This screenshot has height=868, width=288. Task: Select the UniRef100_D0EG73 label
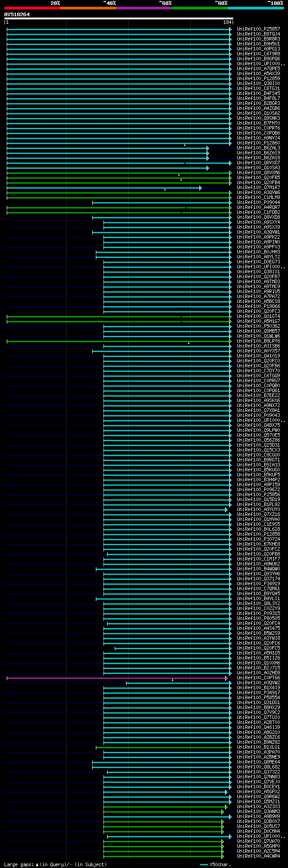tap(258, 262)
